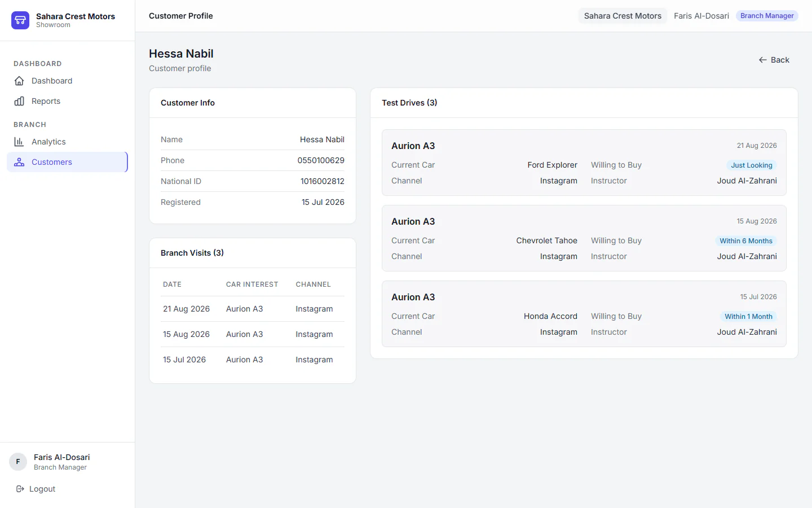Click the Sahara Crest Motors chip in header
Screen dimensions: 812x508
click(623, 16)
